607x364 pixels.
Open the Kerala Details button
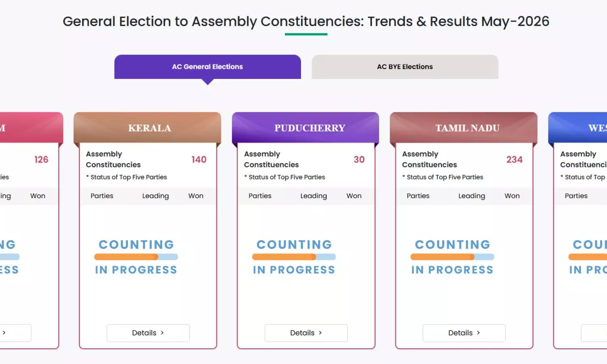pos(148,333)
